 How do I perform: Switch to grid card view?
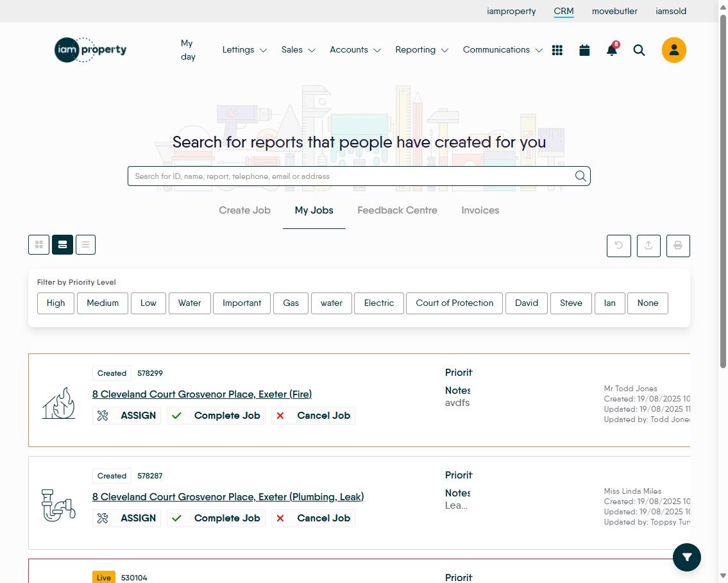pos(39,244)
